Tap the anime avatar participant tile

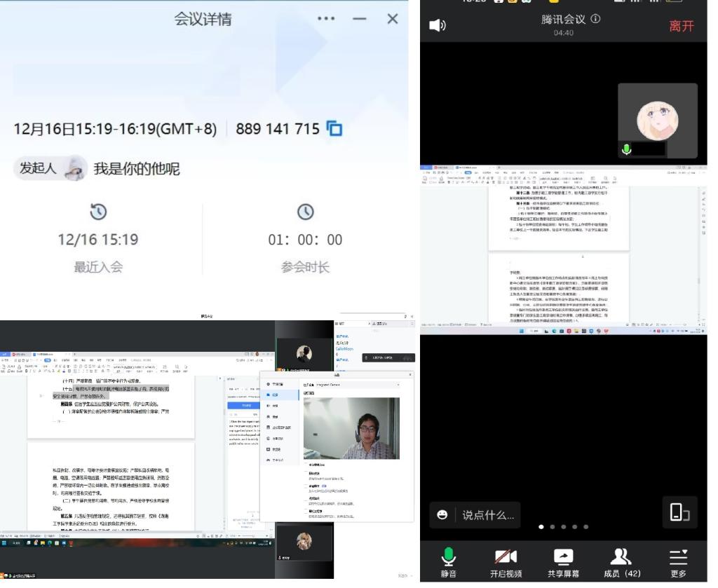[657, 121]
